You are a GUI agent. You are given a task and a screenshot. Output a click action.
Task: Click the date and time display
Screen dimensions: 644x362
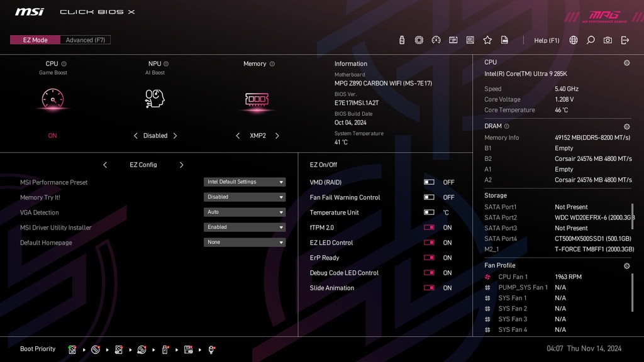(584, 348)
